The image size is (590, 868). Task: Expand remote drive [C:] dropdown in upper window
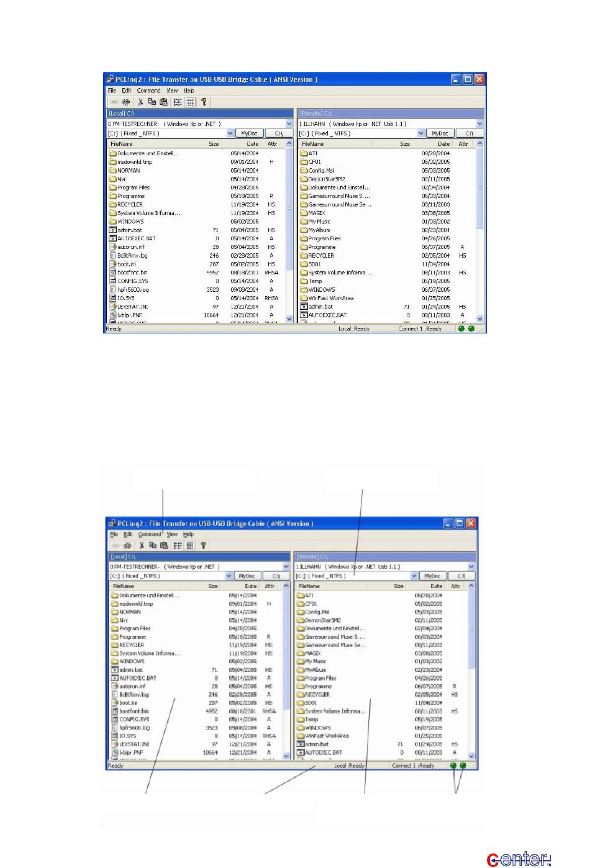pos(421,133)
